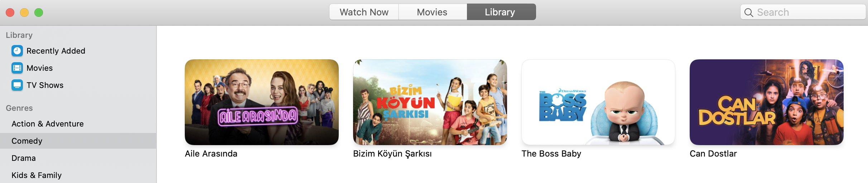868x183 pixels.
Task: Switch to the Watch Now tab
Action: coord(364,12)
